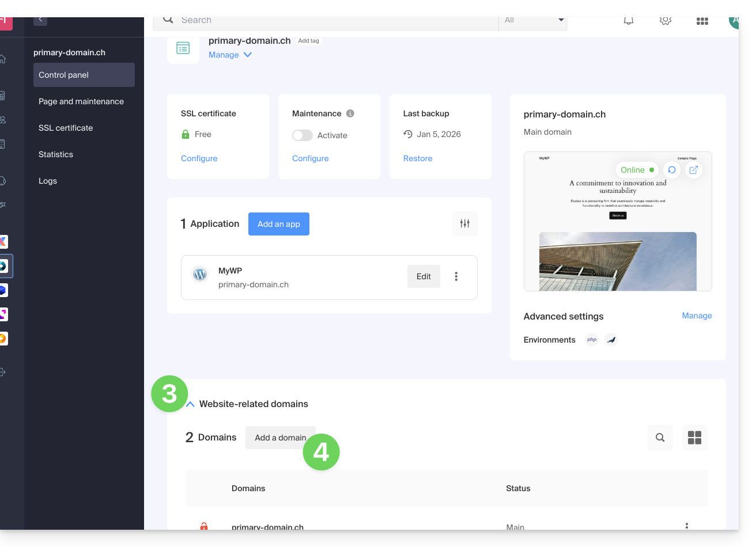Click the domains search magnifier icon
The image size is (756, 547).
[x=660, y=438]
